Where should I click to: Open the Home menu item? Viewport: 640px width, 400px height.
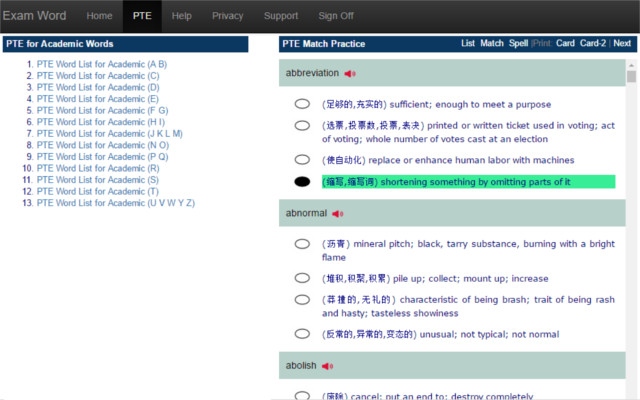(99, 16)
